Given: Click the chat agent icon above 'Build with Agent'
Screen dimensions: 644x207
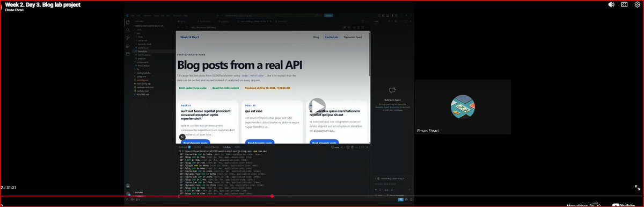Looking at the screenshot, I should (392, 91).
